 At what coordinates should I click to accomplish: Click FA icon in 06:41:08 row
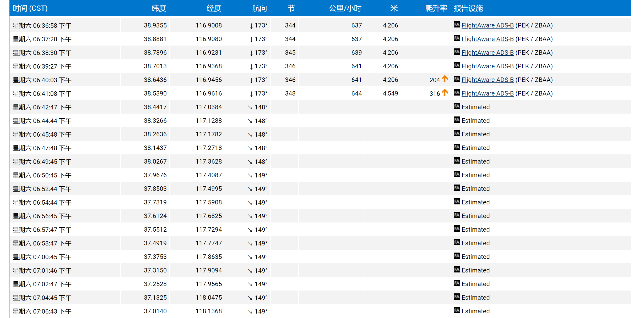coord(457,93)
